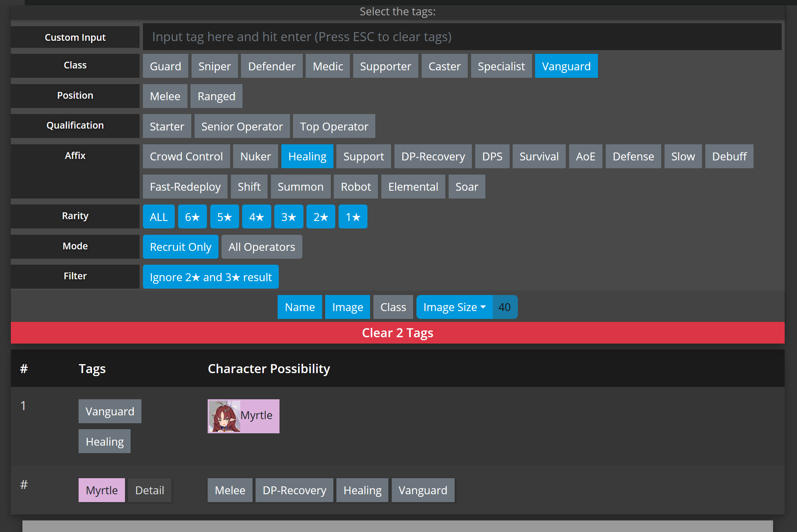Toggle the Name display option
Screen dimensions: 797x532
[299, 307]
